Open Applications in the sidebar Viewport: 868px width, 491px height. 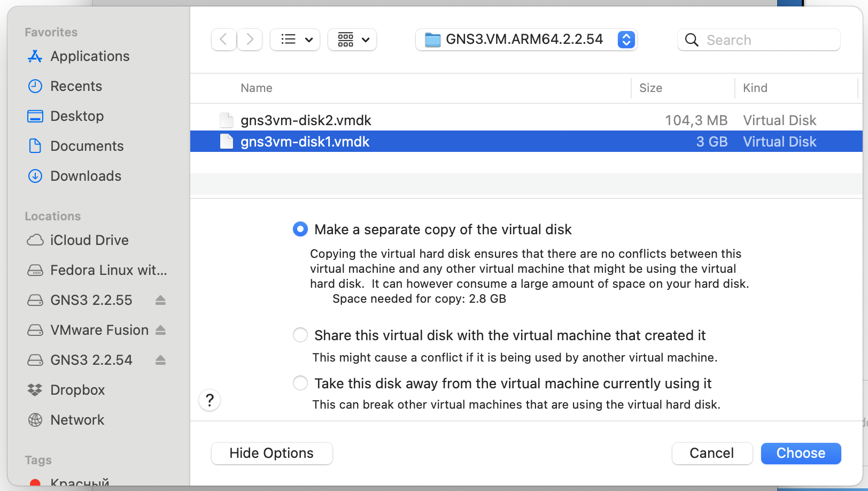[x=90, y=56]
